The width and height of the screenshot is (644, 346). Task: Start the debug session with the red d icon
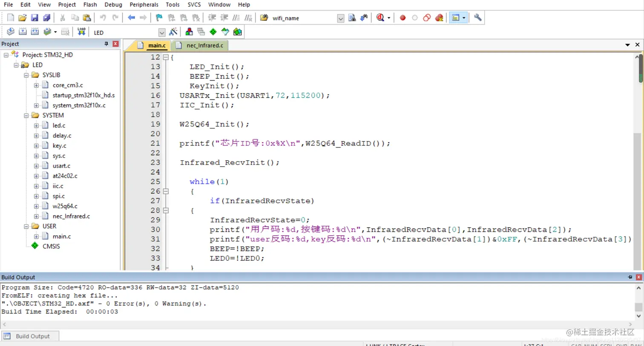380,18
